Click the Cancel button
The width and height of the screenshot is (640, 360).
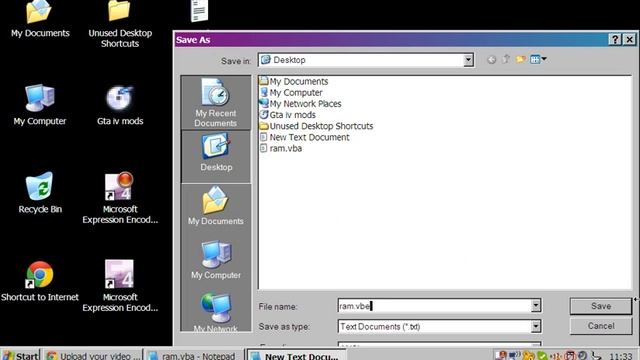click(x=601, y=326)
